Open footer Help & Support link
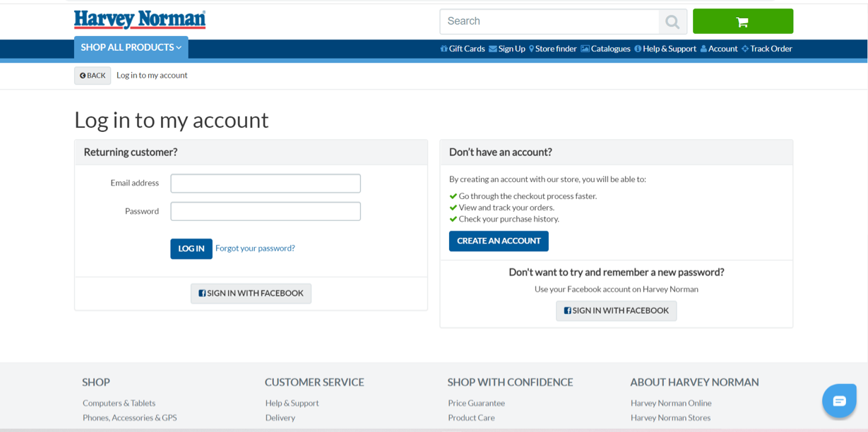 (292, 403)
